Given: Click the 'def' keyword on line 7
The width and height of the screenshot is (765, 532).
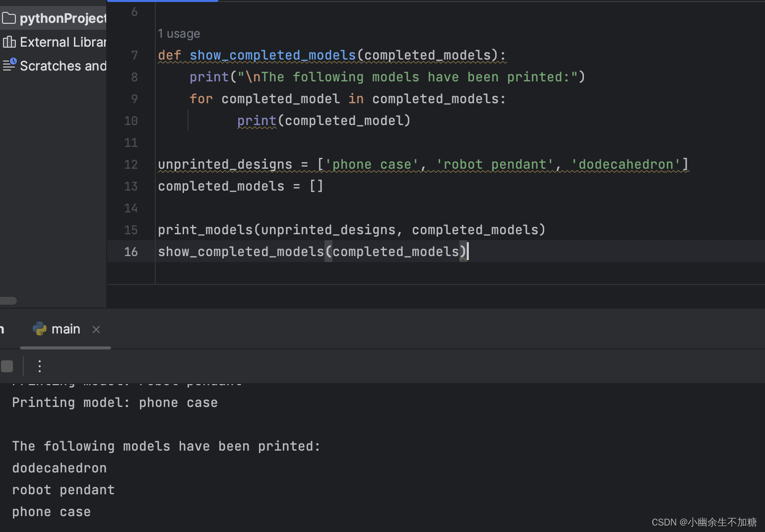Looking at the screenshot, I should tap(169, 55).
